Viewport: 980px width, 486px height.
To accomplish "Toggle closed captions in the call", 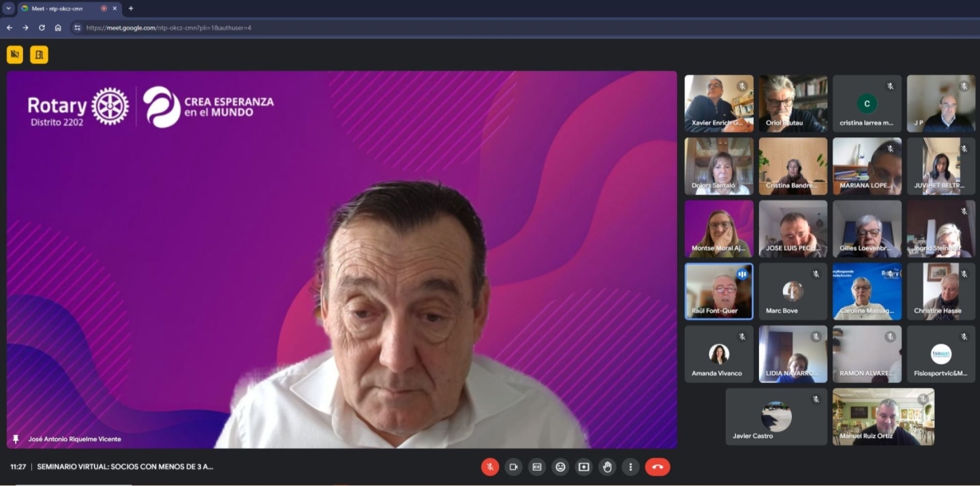I will [537, 467].
